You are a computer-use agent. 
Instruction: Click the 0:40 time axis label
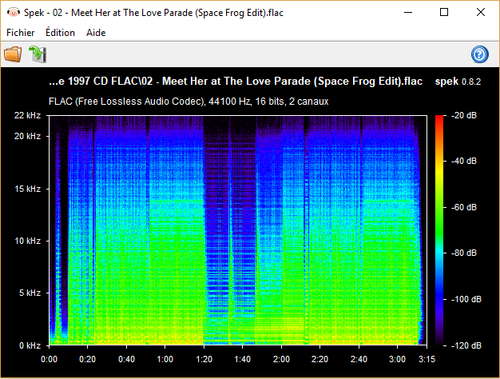point(127,359)
